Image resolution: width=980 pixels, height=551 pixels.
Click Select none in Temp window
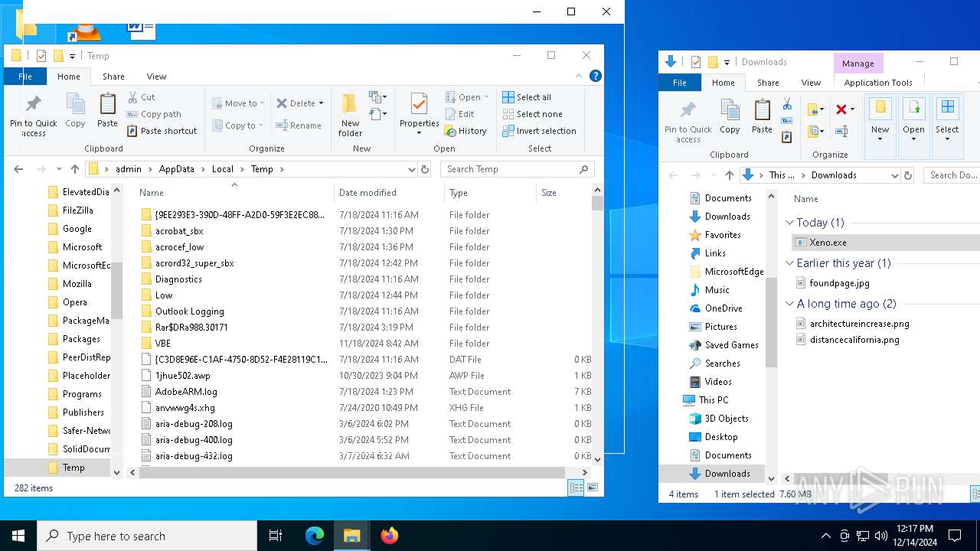click(x=532, y=114)
